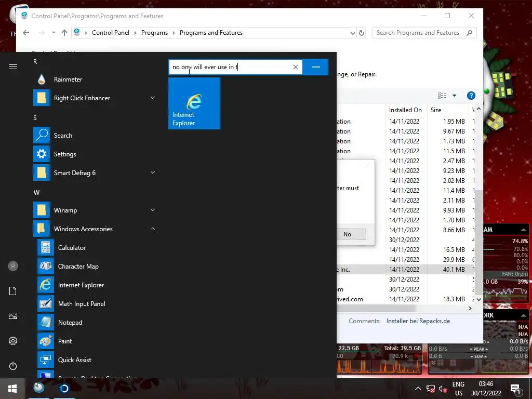
Task: Open recent locations dropdown arrow
Action: click(x=54, y=33)
